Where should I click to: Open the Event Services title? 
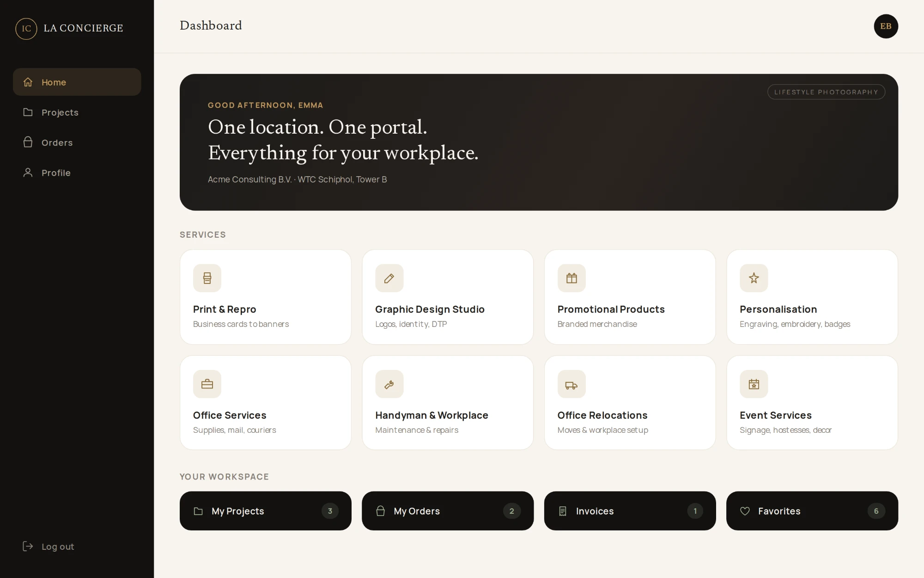coord(776,415)
